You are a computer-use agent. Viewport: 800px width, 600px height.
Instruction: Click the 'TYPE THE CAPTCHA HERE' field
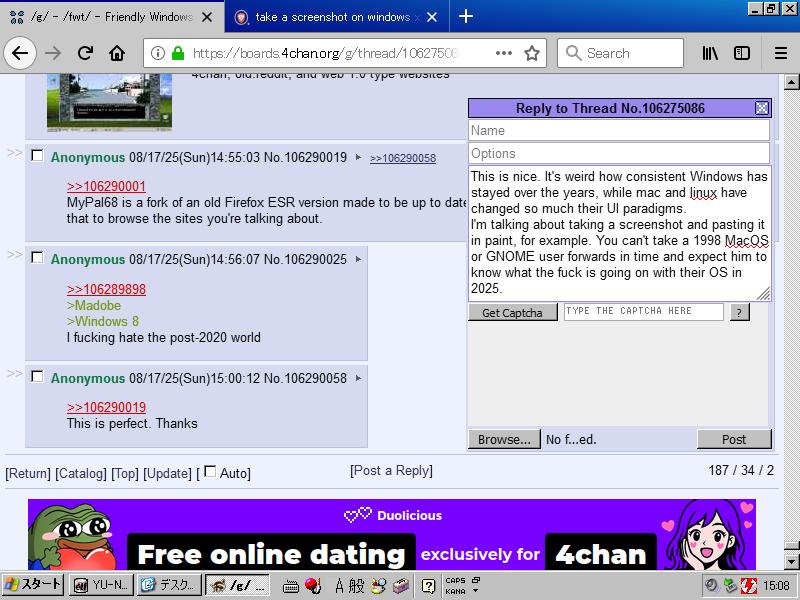644,311
